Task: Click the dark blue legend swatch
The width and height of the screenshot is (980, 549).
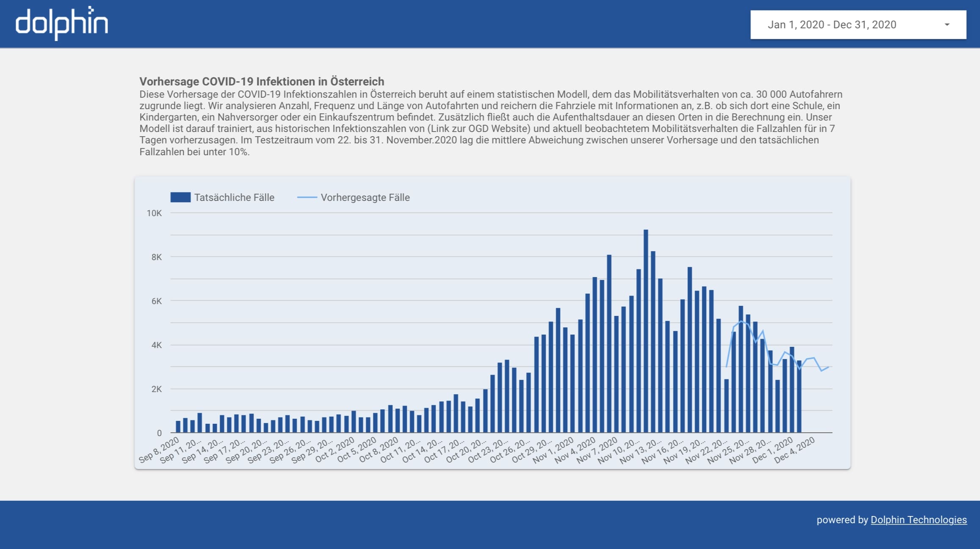Action: coord(180,198)
